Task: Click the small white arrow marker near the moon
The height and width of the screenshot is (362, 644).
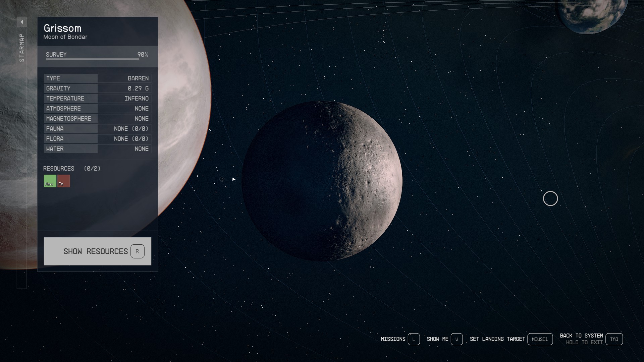Action: click(x=234, y=179)
